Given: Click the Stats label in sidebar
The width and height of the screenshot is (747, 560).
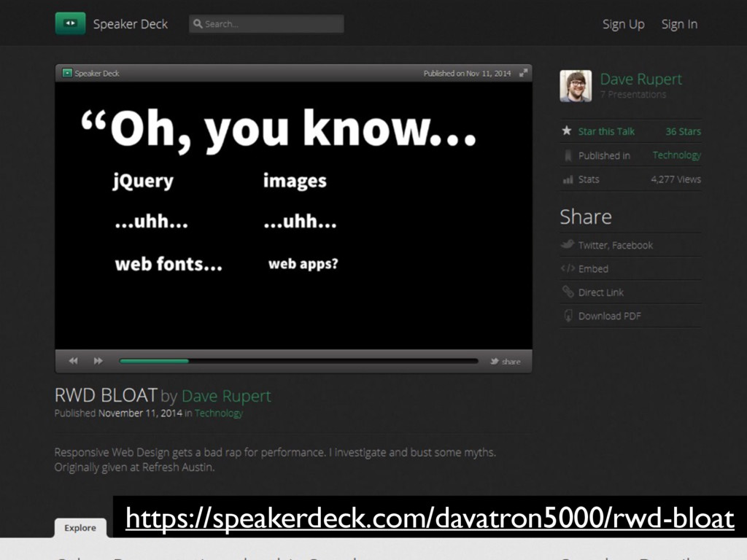Looking at the screenshot, I should coord(589,179).
